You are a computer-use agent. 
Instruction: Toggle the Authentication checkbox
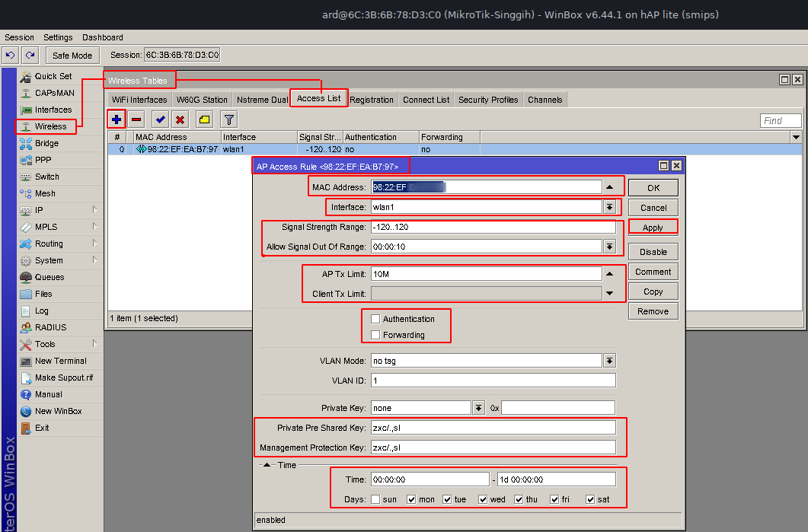(375, 319)
